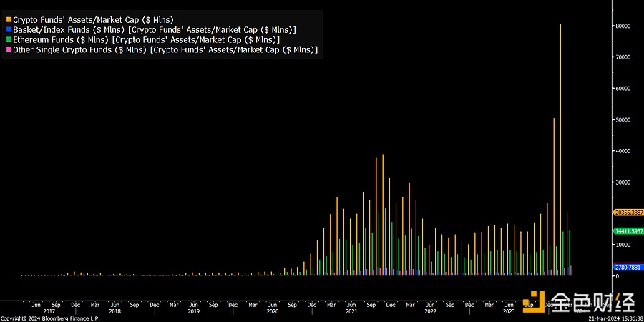Click the 2017 year label on the x-axis

coord(49,312)
